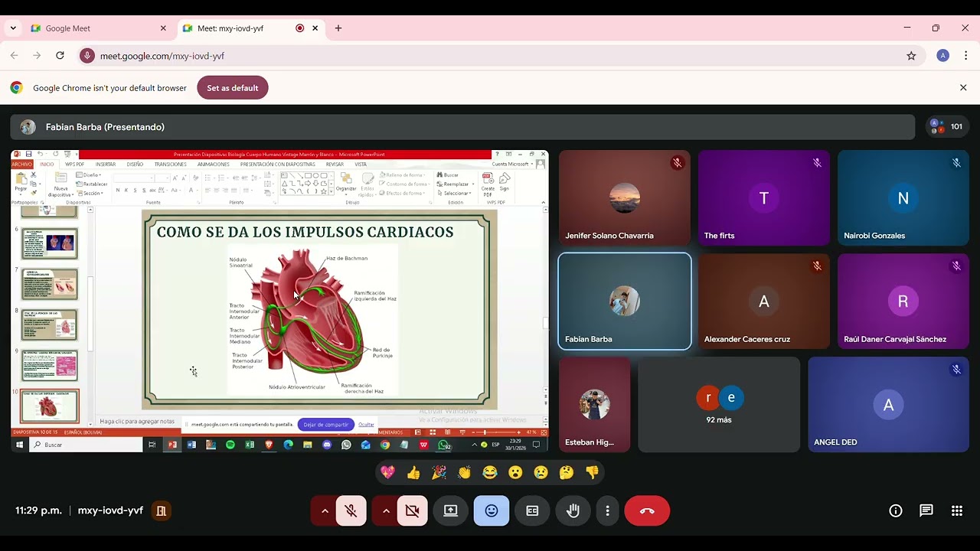Screen dimensions: 980x551
Task: Toggle the microphone mute button
Action: [x=351, y=511]
